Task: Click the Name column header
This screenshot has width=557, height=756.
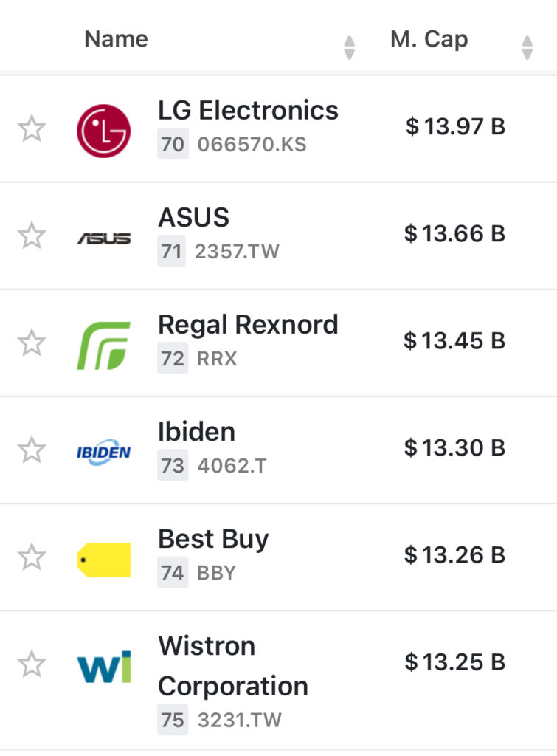Action: tap(117, 39)
